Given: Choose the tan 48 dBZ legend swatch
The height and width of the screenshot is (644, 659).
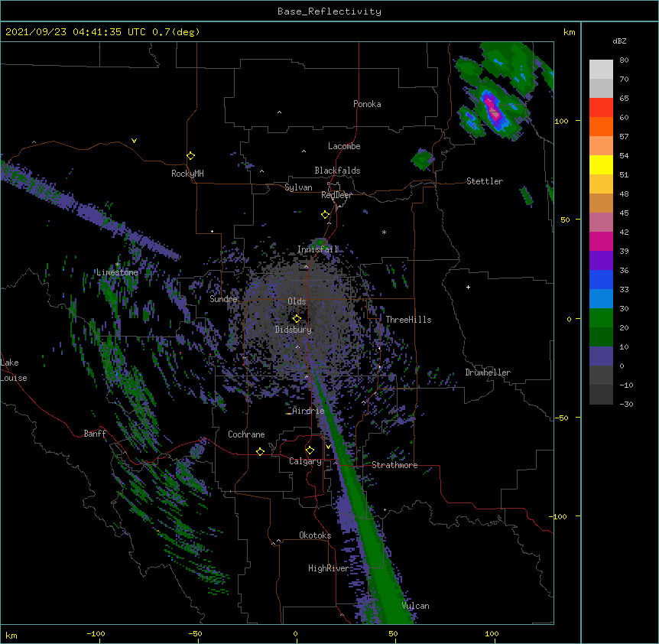Looking at the screenshot, I should [601, 203].
